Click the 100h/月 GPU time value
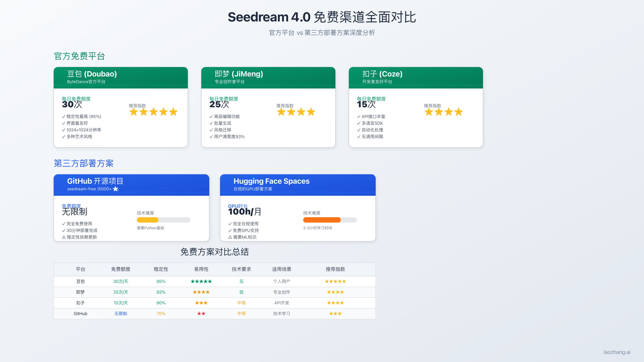This screenshot has height=362, width=644. tap(245, 212)
